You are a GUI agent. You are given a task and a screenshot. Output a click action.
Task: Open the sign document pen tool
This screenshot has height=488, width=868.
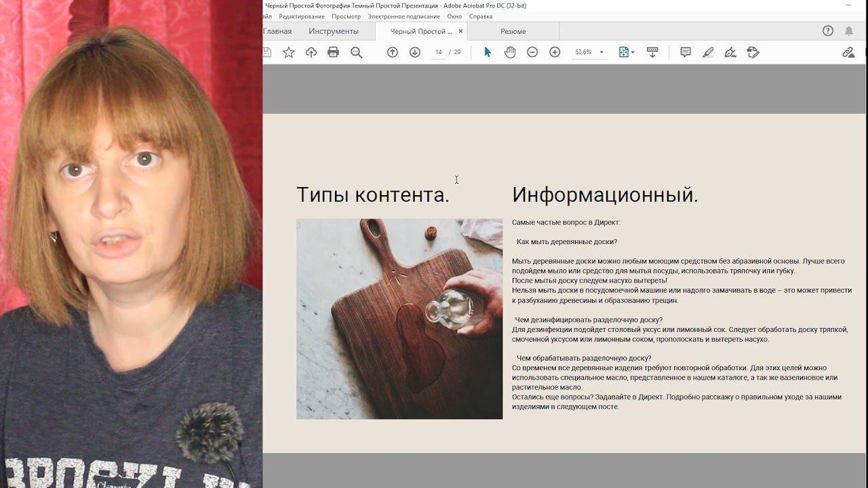point(730,52)
